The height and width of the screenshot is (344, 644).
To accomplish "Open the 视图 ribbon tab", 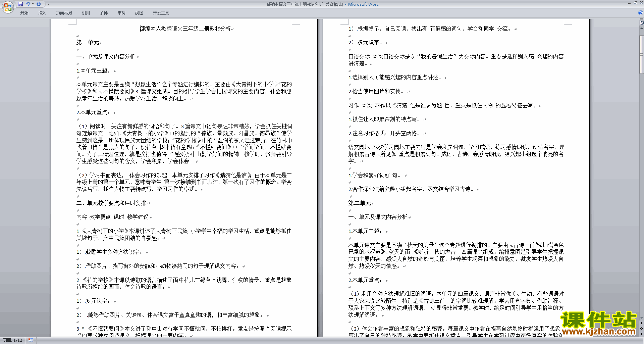I will tap(139, 13).
